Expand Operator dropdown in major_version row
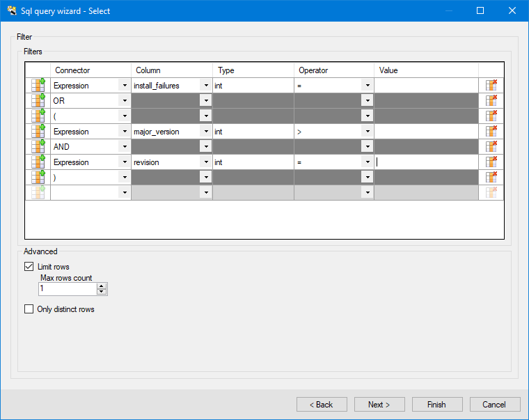 (367, 132)
